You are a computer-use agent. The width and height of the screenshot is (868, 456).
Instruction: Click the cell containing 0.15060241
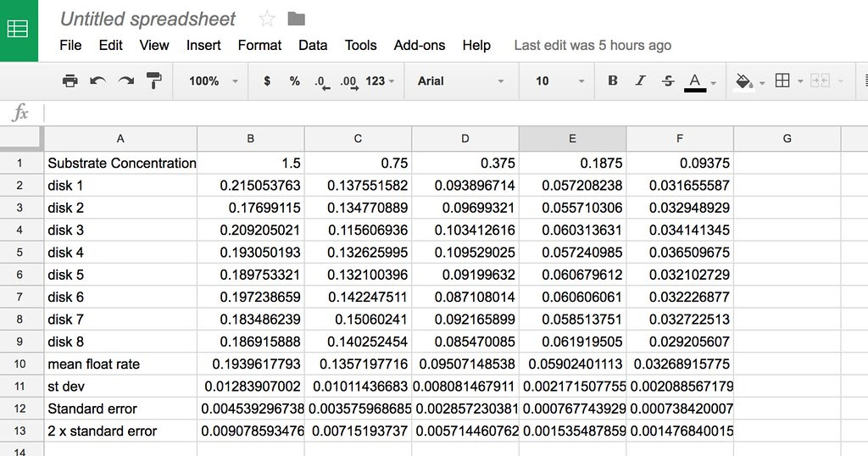(x=358, y=320)
